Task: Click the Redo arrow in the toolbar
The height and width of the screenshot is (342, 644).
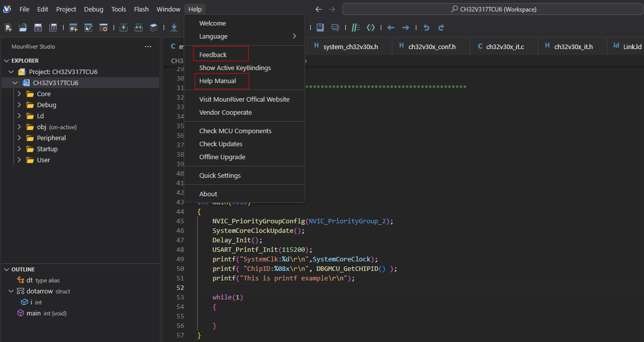Action: [441, 28]
